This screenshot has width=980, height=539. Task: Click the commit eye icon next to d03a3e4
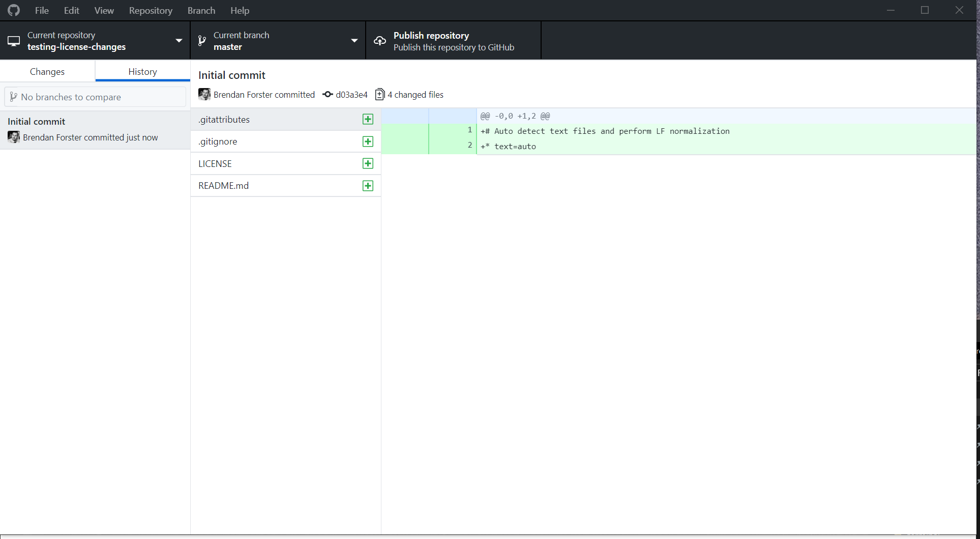click(x=327, y=95)
